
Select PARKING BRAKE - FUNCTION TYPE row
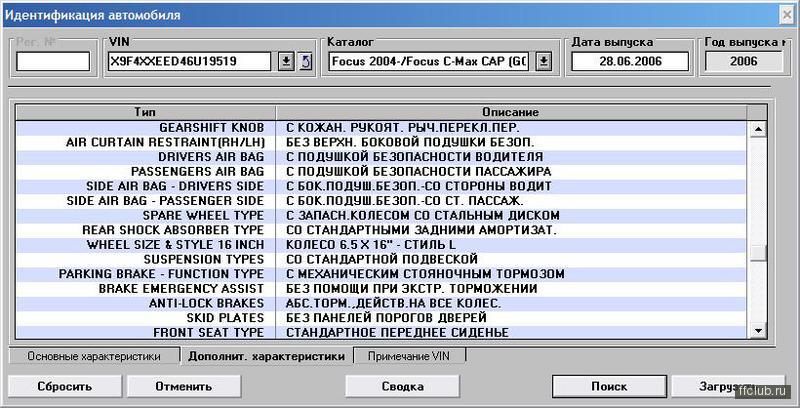(x=381, y=274)
